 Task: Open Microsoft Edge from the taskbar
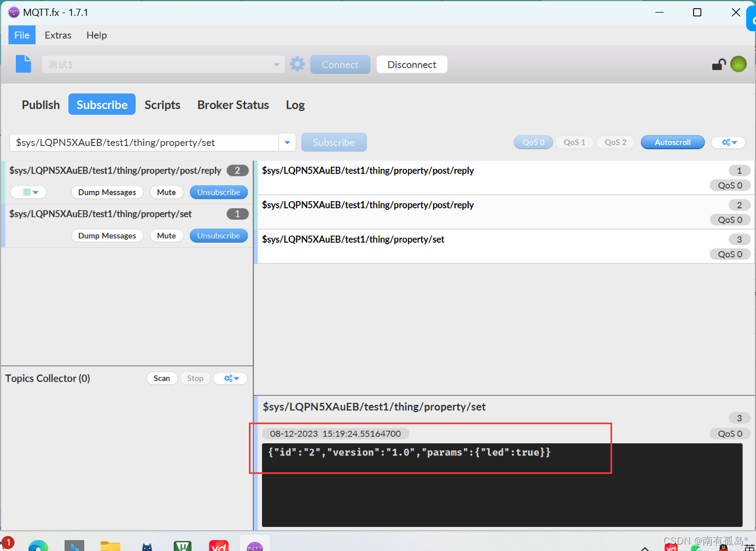click(x=38, y=546)
